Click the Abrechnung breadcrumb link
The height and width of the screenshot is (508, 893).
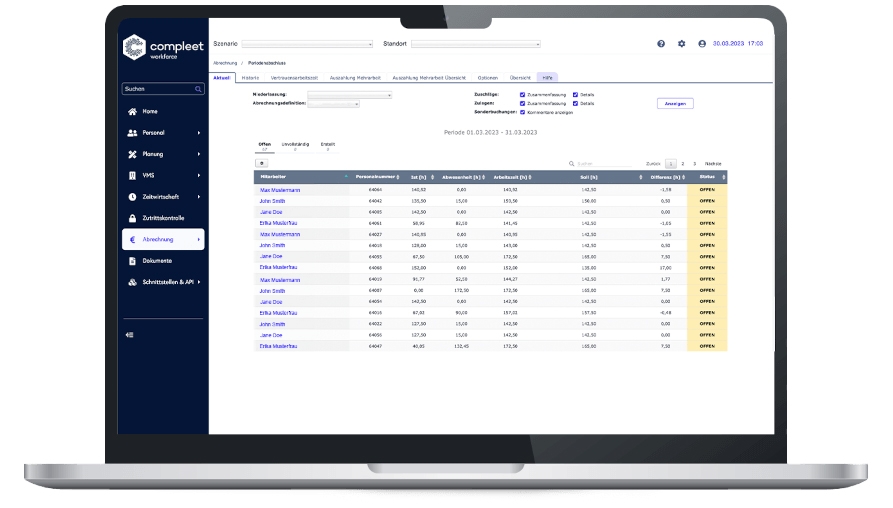click(x=225, y=63)
